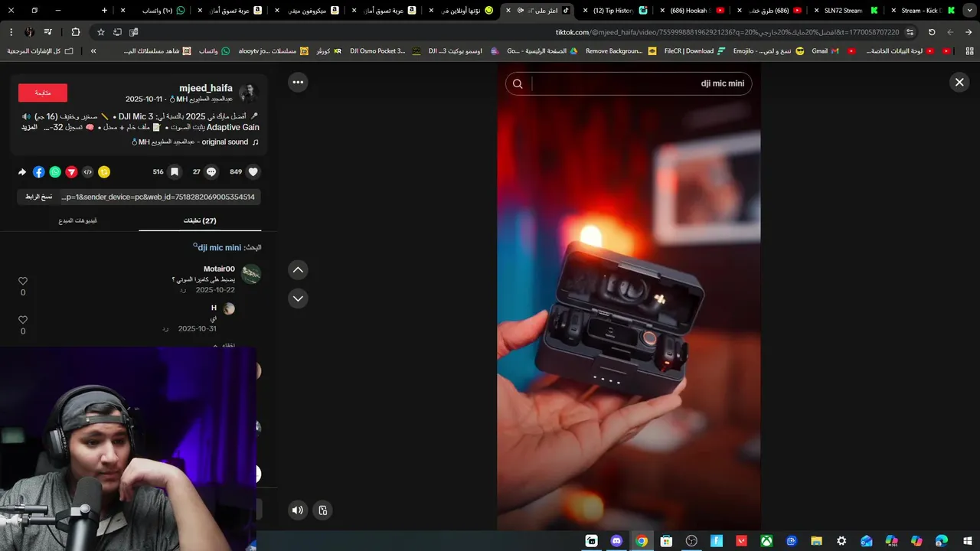Click the yellow repost icon

[104, 172]
